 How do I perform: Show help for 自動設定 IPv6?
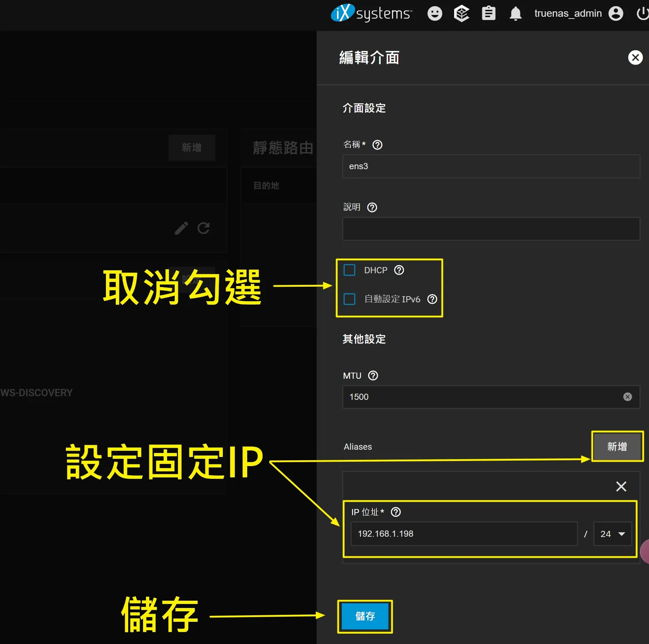432,299
